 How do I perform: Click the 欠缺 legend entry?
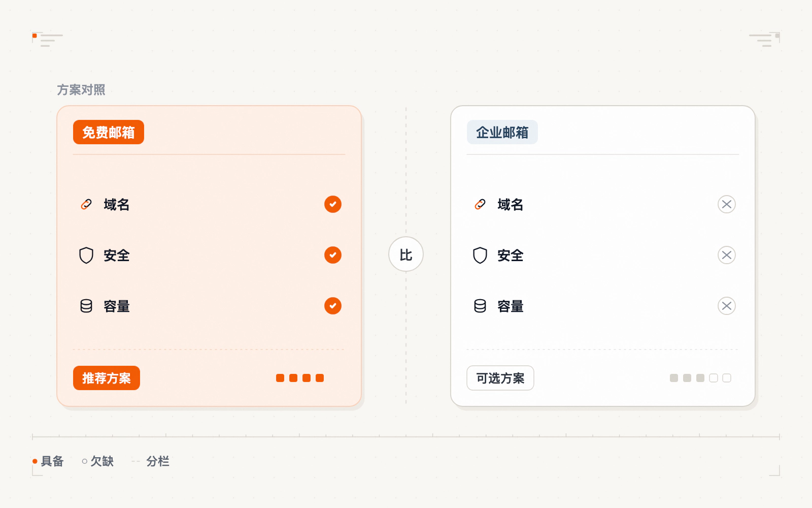pos(98,461)
